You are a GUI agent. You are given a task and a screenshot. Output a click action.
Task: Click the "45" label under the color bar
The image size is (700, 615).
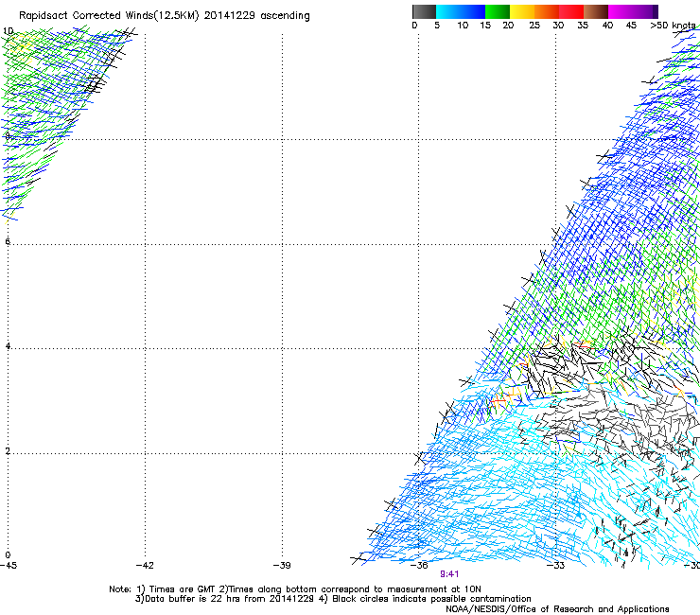(631, 26)
